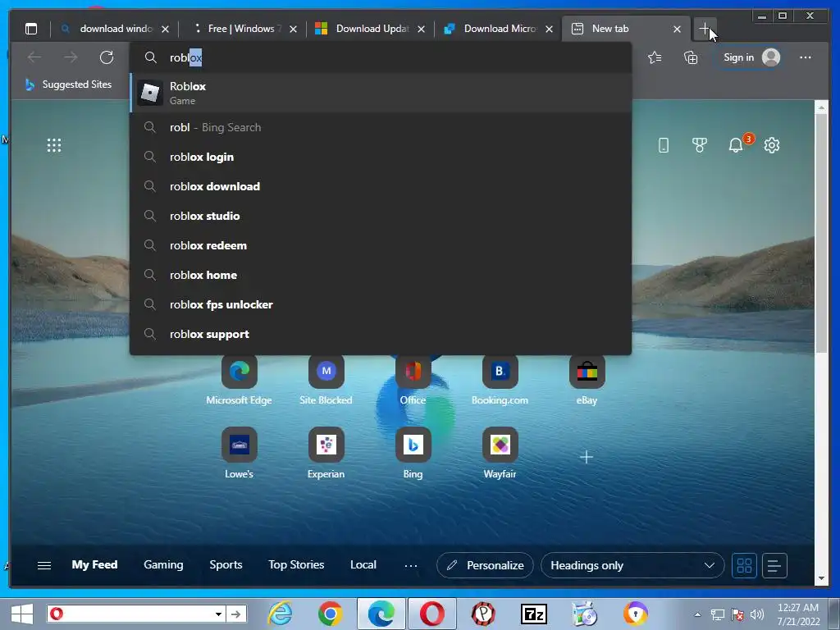840x630 pixels.
Task: Open Edge 'Settings and more' ellipsis menu
Action: pos(806,57)
